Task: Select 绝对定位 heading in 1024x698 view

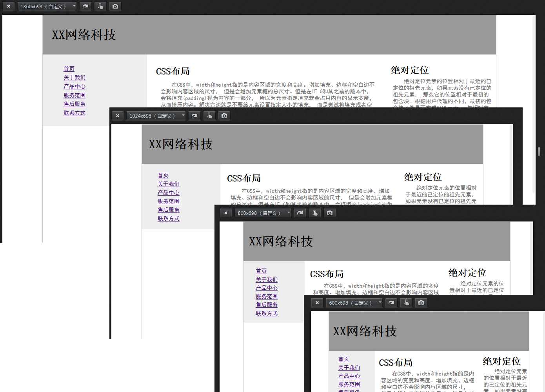Action: pos(423,177)
